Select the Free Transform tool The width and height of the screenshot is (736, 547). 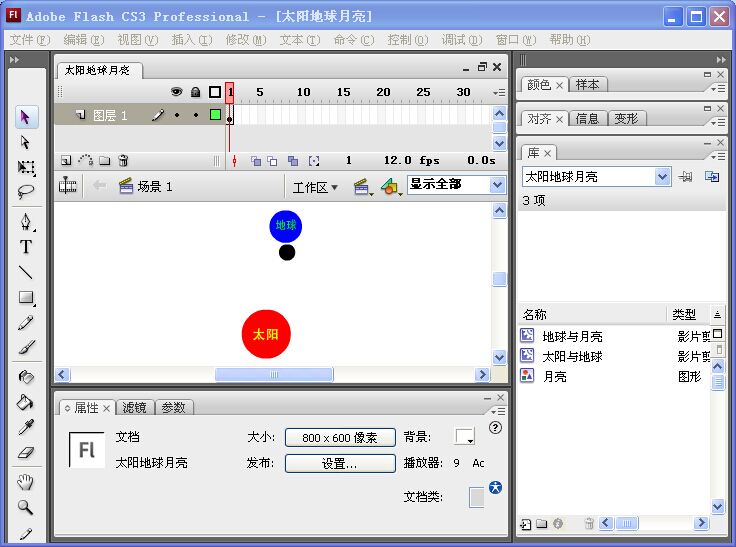click(25, 167)
